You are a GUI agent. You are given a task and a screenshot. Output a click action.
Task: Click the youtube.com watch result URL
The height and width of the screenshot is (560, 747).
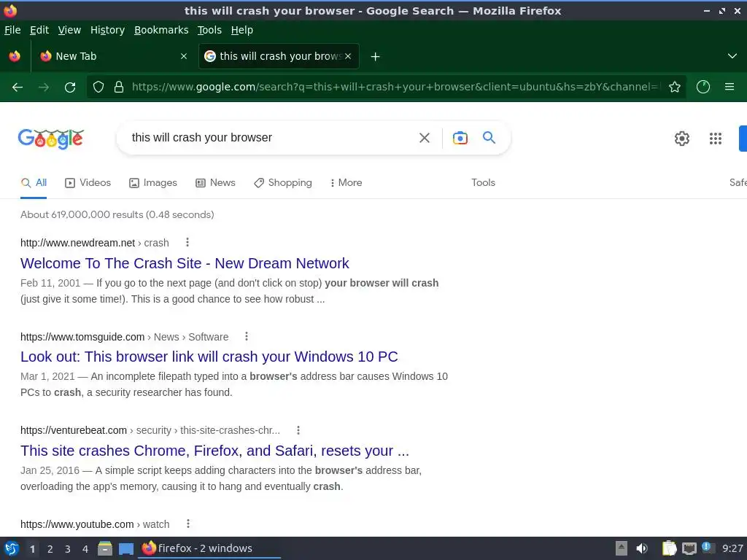pyautogui.click(x=95, y=524)
